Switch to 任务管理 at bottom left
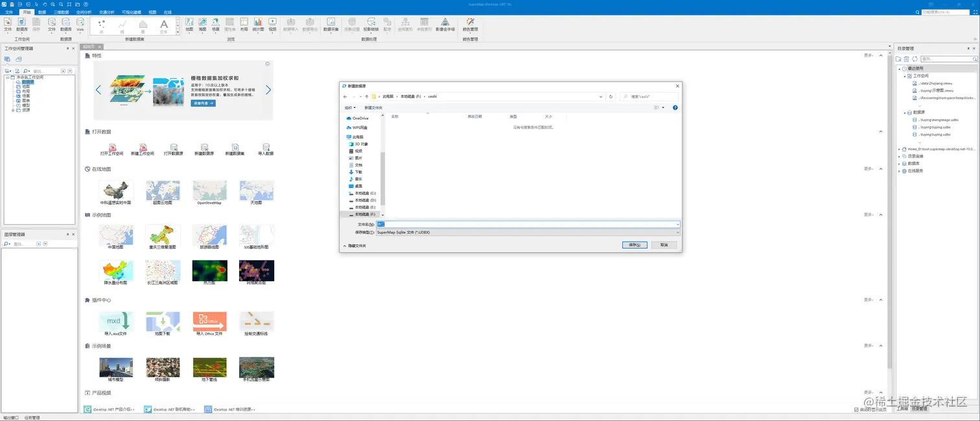Image resolution: width=980 pixels, height=421 pixels. click(32, 418)
